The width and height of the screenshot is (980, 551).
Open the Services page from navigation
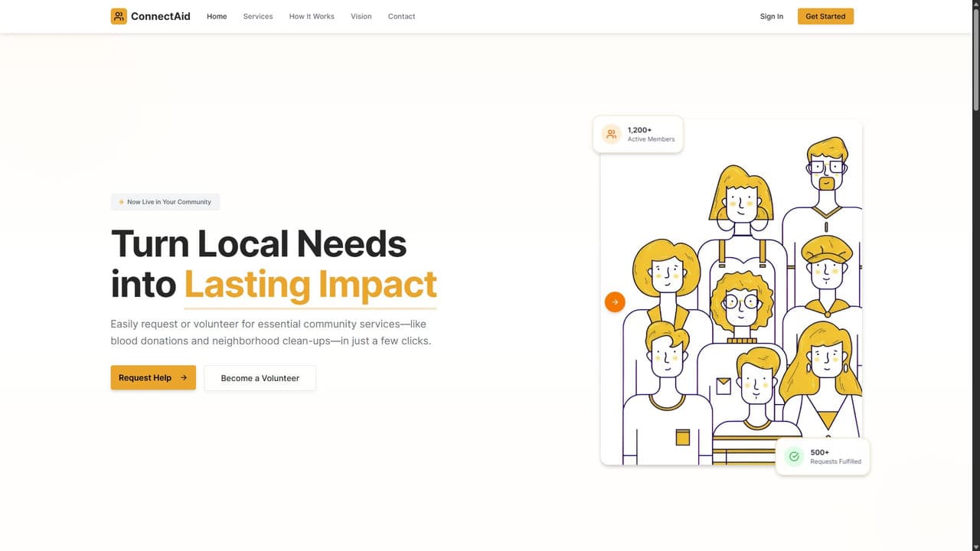pyautogui.click(x=258, y=16)
